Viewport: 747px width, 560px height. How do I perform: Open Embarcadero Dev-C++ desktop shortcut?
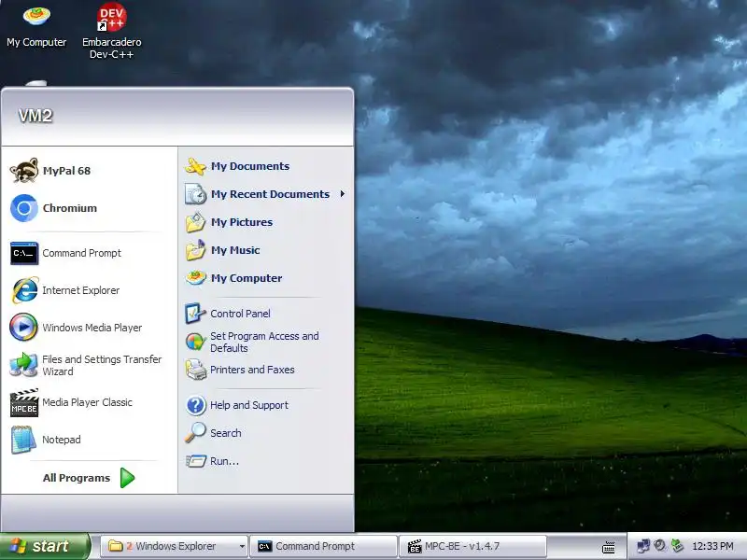tap(111, 31)
